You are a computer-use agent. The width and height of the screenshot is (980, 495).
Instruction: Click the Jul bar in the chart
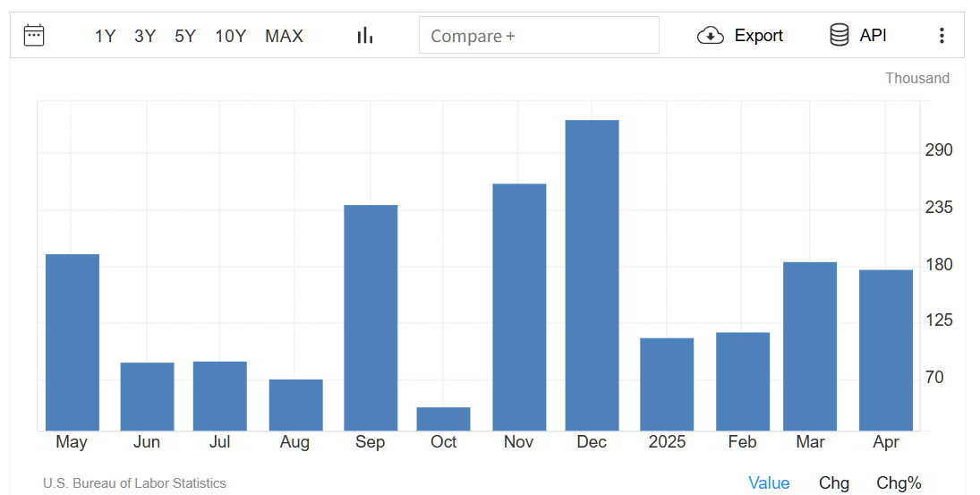coord(220,397)
